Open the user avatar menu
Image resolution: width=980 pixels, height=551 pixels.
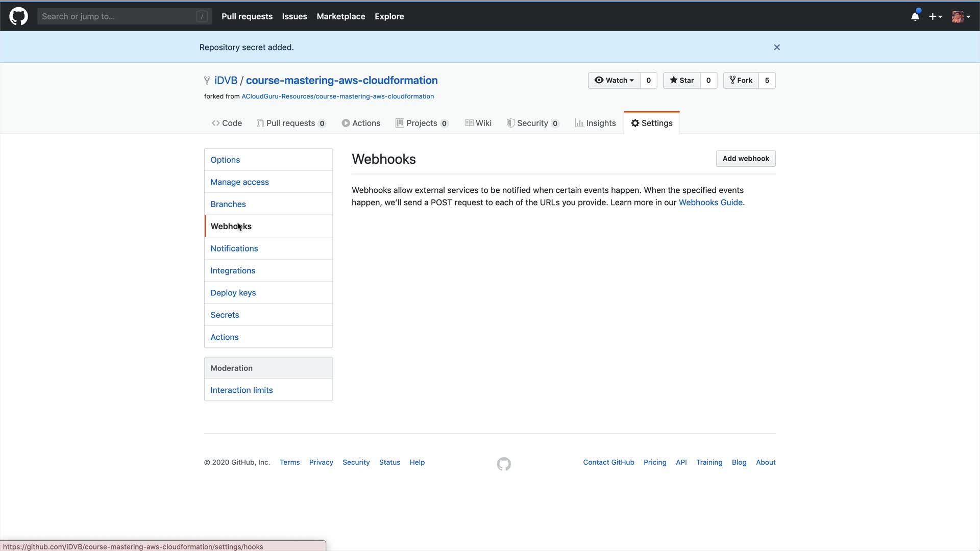pos(960,16)
